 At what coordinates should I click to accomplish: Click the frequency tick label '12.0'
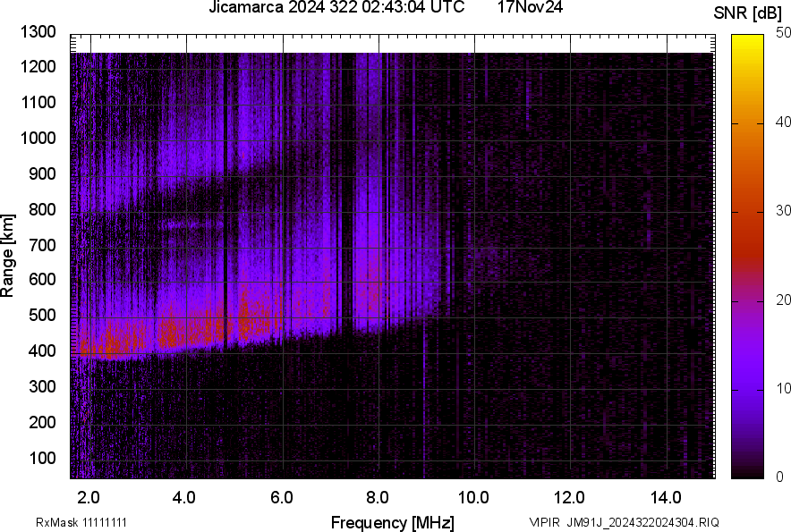tap(570, 497)
